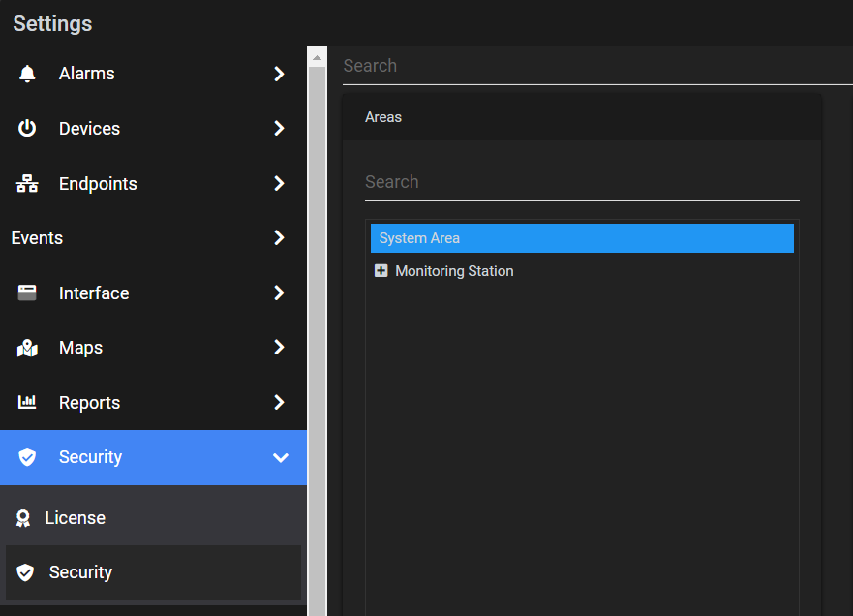Open the Maps settings menu

click(x=153, y=347)
